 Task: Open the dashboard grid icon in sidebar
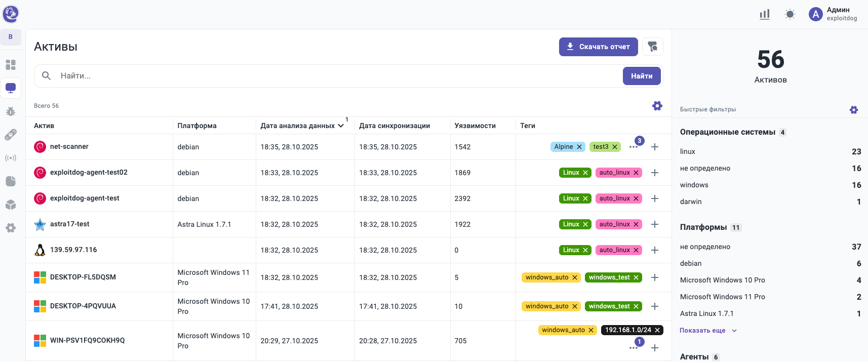pos(11,65)
